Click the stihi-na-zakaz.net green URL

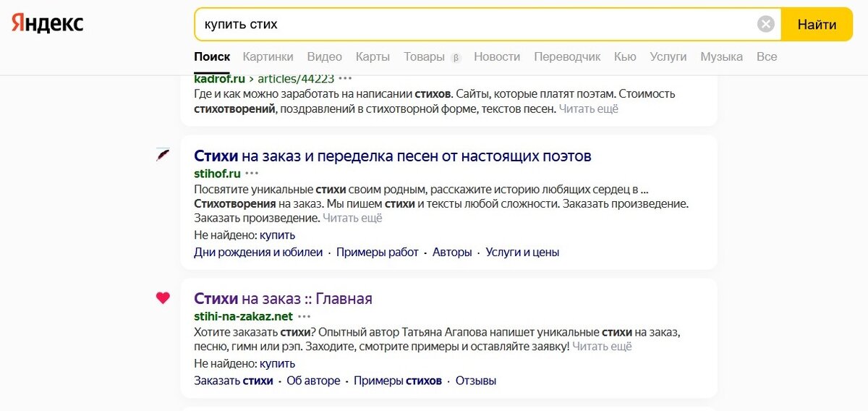pos(243,316)
